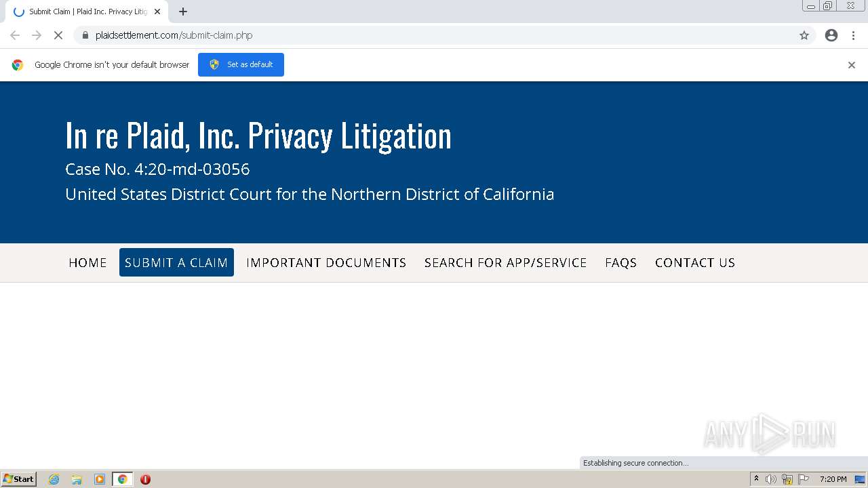This screenshot has width=868, height=488.
Task: Close the Submit Claim tab
Action: [157, 12]
